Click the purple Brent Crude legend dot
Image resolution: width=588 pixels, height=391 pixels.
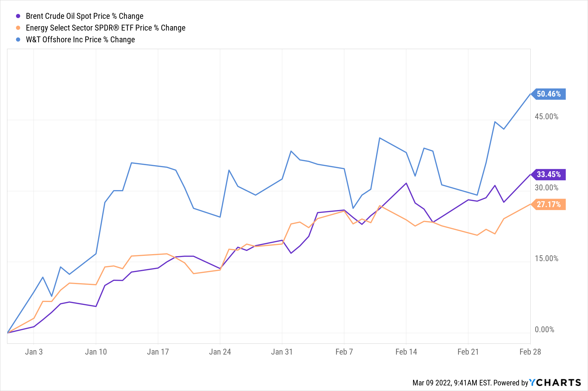click(18, 16)
